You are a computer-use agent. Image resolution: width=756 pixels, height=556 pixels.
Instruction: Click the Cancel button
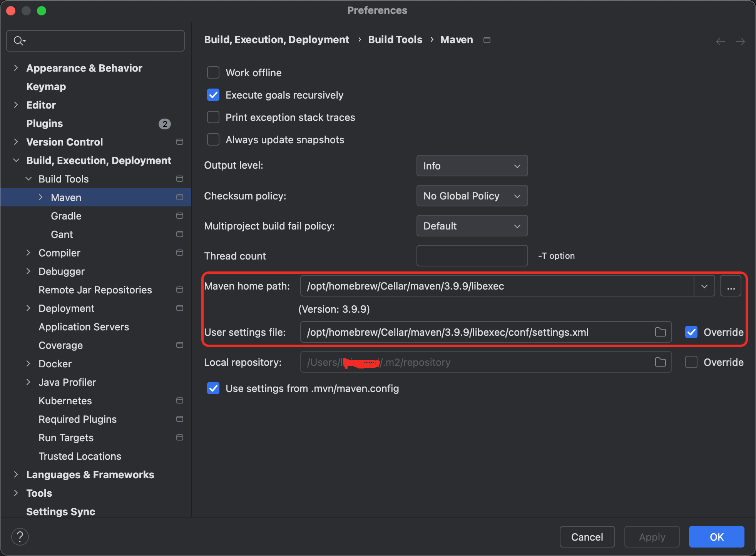(587, 536)
